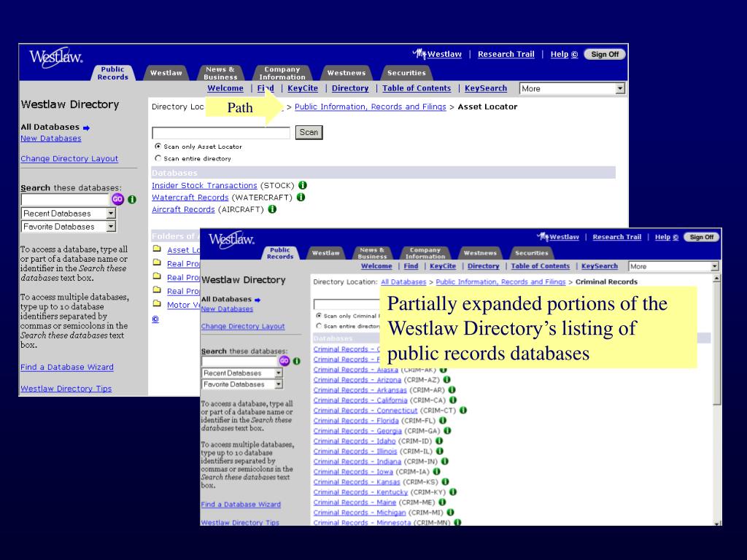The height and width of the screenshot is (560, 747).
Task: Open Favorite Databases dropdown in front window
Action: pos(279,384)
